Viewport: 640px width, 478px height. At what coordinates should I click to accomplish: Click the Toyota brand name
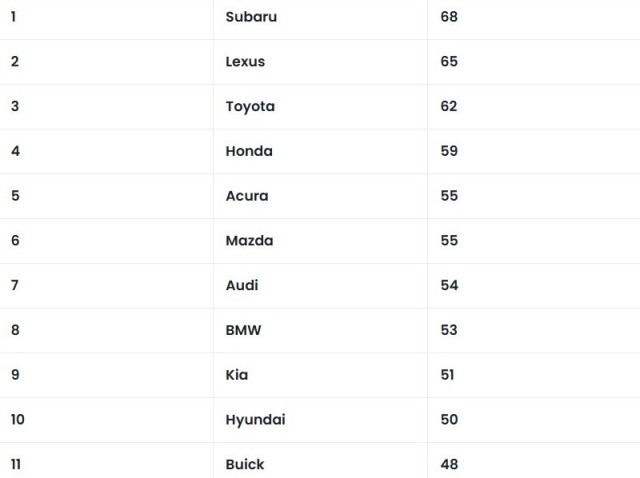[250, 106]
